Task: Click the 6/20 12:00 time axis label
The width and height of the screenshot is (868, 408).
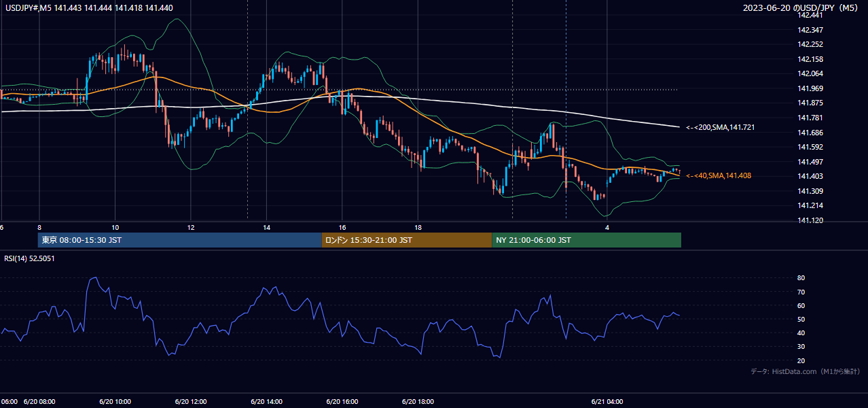Action: pyautogui.click(x=191, y=401)
